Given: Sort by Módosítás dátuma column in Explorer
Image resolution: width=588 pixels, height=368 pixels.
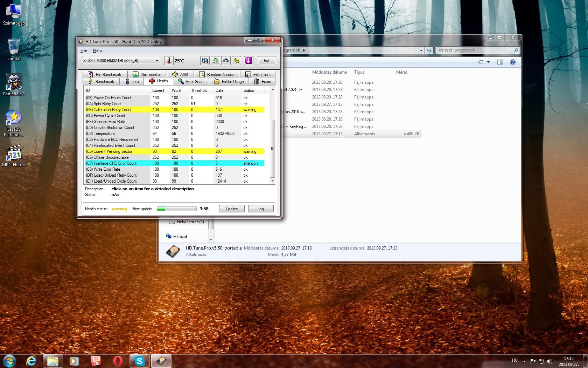Looking at the screenshot, I should click(x=329, y=72).
